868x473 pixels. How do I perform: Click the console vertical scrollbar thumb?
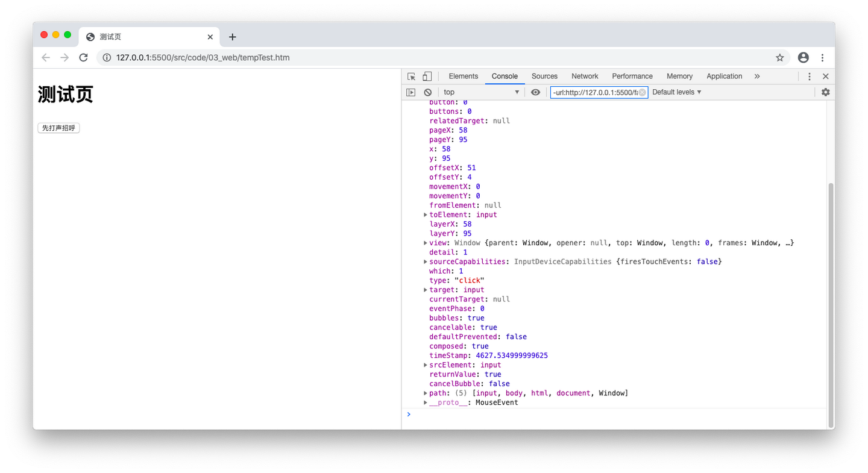coord(831,304)
